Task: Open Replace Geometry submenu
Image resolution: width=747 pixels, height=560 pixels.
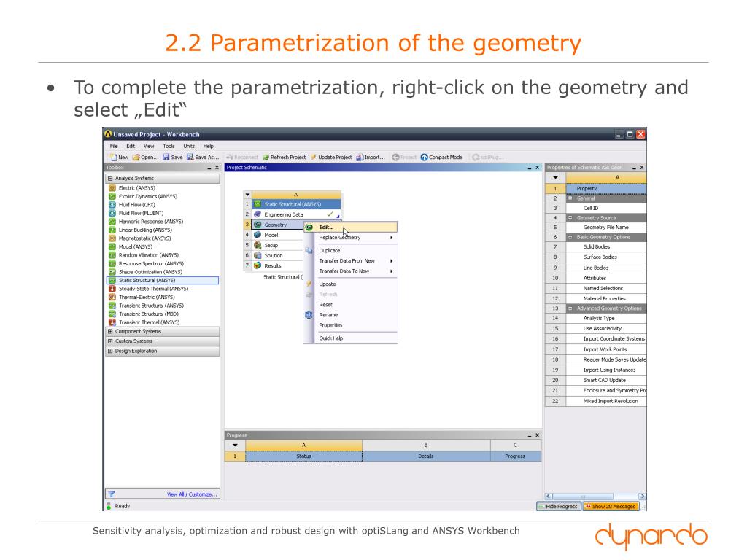Action: pos(351,238)
